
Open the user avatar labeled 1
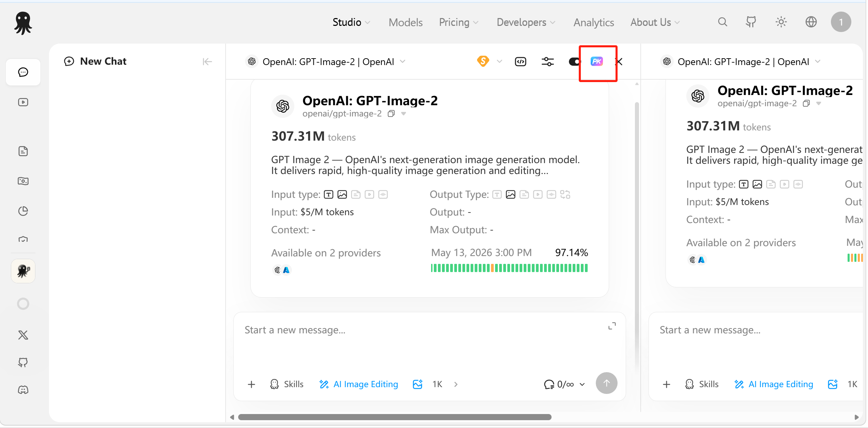(x=841, y=22)
